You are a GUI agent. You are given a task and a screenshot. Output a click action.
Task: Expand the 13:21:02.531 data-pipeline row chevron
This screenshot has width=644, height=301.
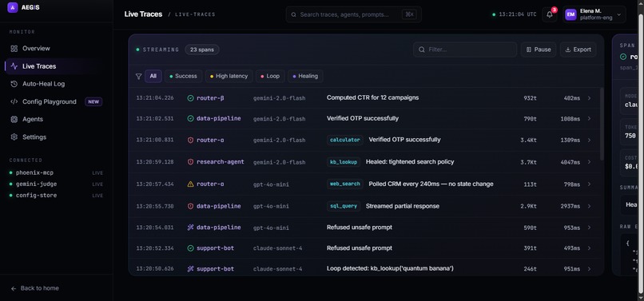coord(590,119)
